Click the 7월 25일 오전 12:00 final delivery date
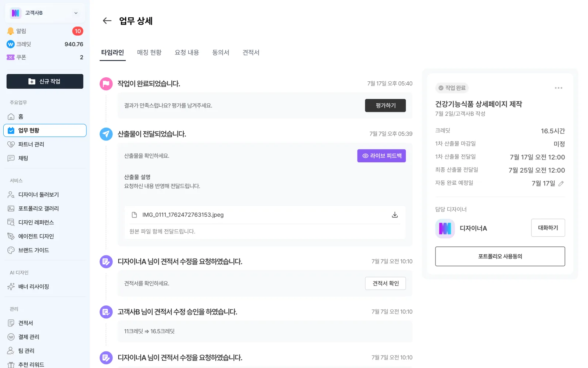 coord(537,170)
